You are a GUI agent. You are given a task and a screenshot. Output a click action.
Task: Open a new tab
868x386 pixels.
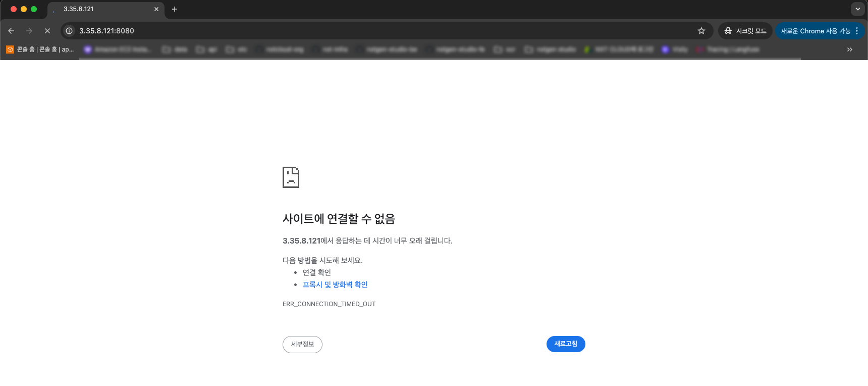(175, 9)
